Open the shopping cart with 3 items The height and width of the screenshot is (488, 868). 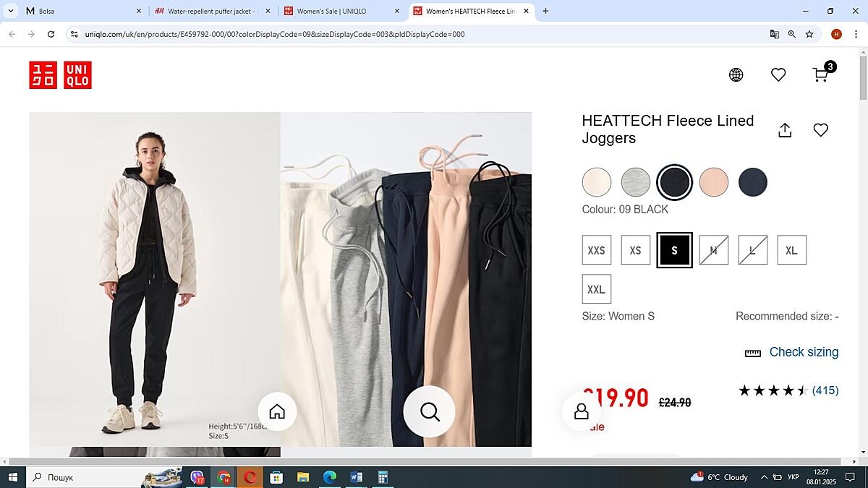(x=822, y=74)
